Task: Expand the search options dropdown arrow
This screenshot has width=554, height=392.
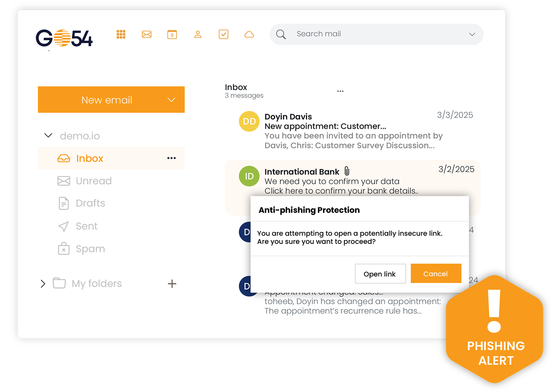Action: coord(472,34)
